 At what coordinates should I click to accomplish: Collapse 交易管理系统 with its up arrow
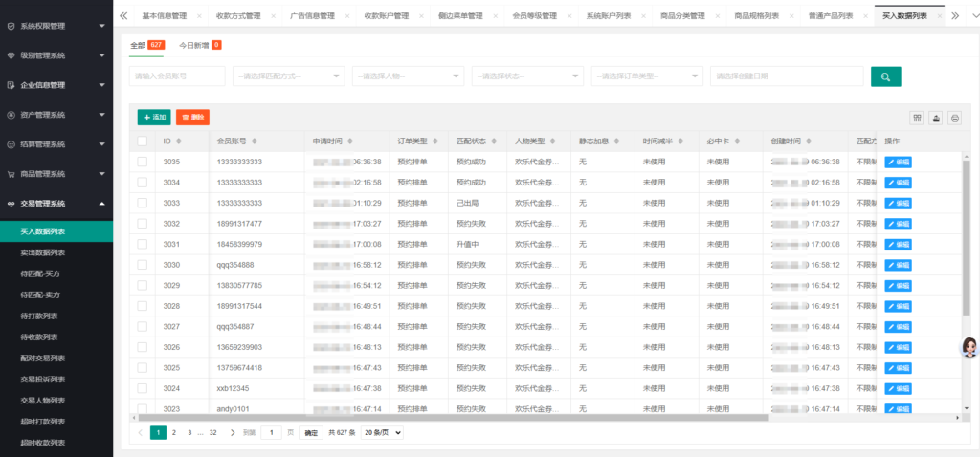pos(101,204)
